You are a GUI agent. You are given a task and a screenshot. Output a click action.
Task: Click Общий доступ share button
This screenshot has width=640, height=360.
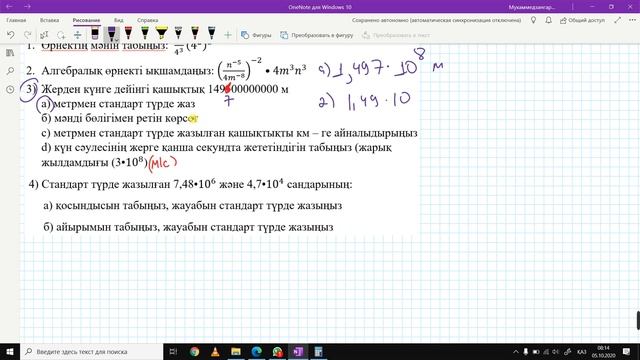(x=582, y=20)
